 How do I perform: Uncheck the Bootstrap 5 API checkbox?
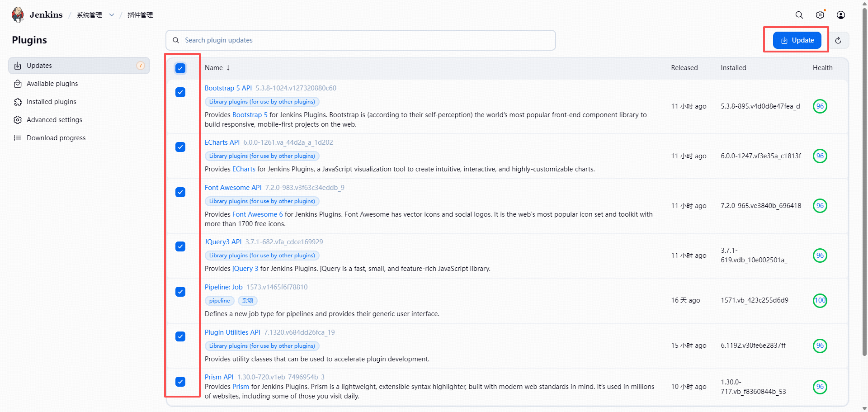coord(180,92)
